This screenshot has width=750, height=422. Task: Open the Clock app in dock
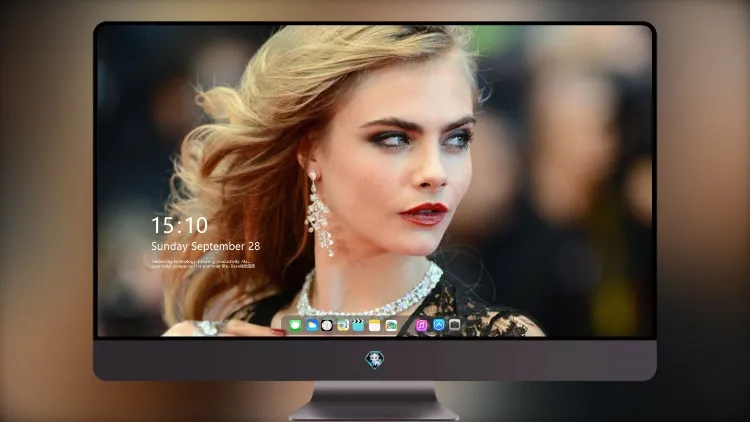pos(327,325)
